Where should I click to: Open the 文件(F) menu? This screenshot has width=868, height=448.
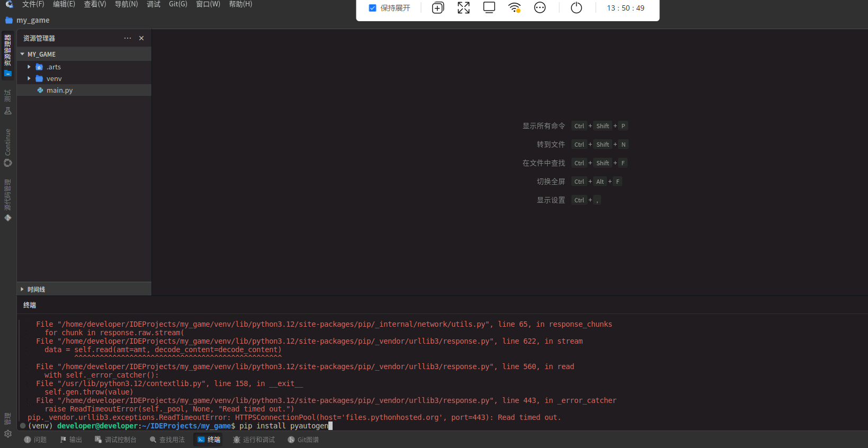click(x=33, y=4)
